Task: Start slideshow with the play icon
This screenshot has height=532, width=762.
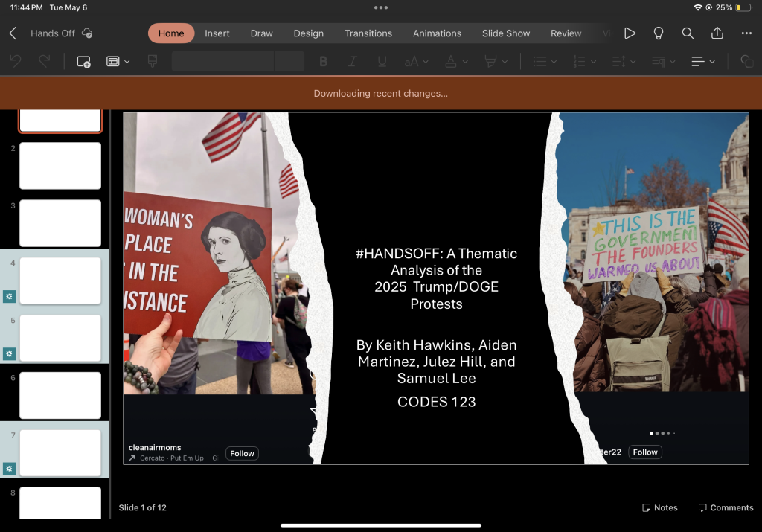Action: (x=630, y=33)
